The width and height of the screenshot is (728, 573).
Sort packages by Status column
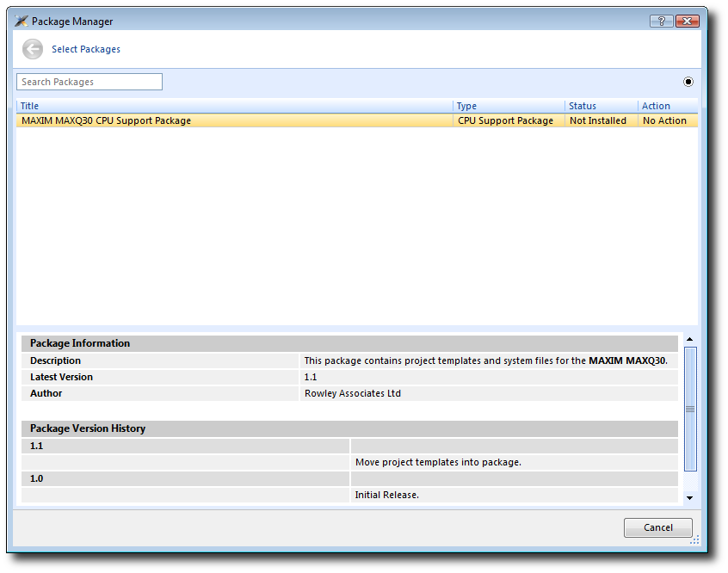click(x=602, y=106)
